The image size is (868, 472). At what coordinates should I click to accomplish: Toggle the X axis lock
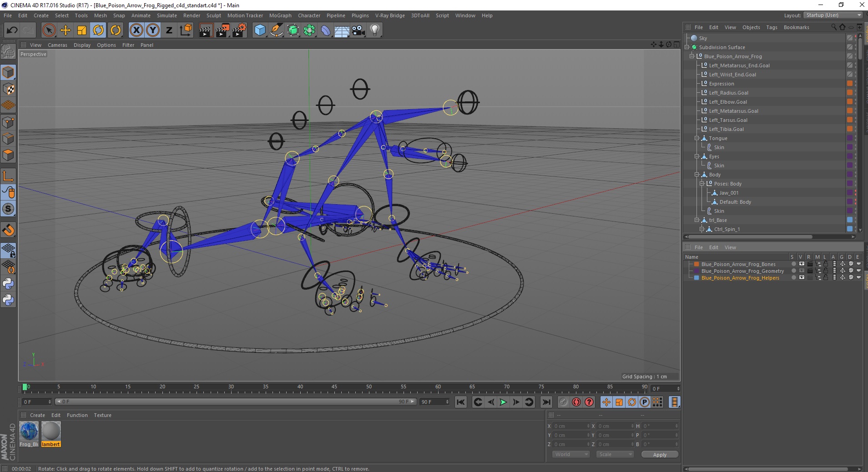[x=136, y=30]
